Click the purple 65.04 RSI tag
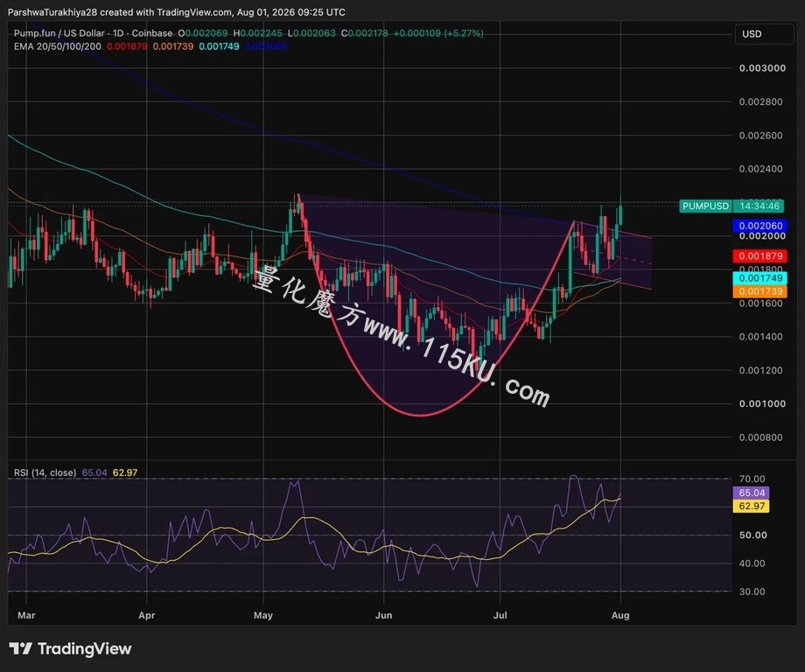The width and height of the screenshot is (805, 672). coord(751,493)
